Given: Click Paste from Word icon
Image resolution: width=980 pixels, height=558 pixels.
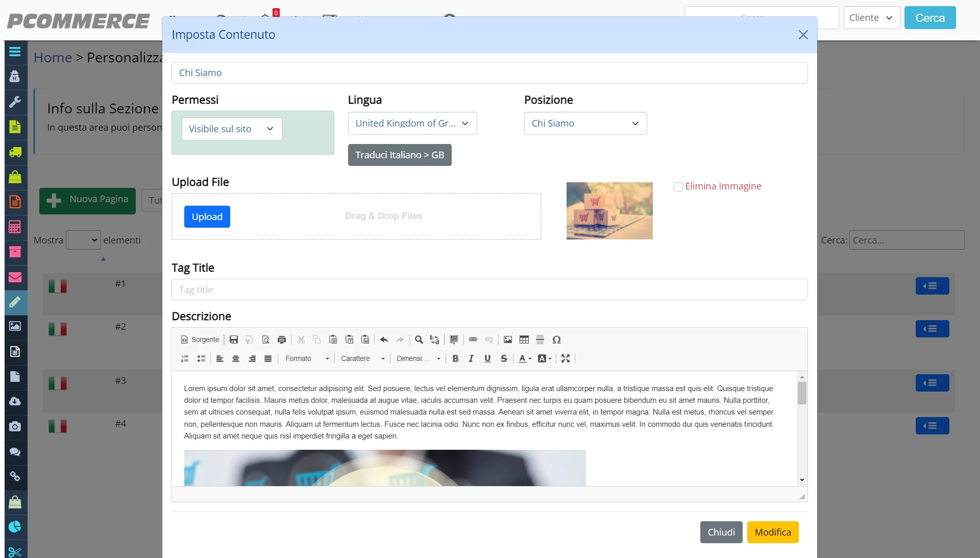Looking at the screenshot, I should tap(365, 339).
